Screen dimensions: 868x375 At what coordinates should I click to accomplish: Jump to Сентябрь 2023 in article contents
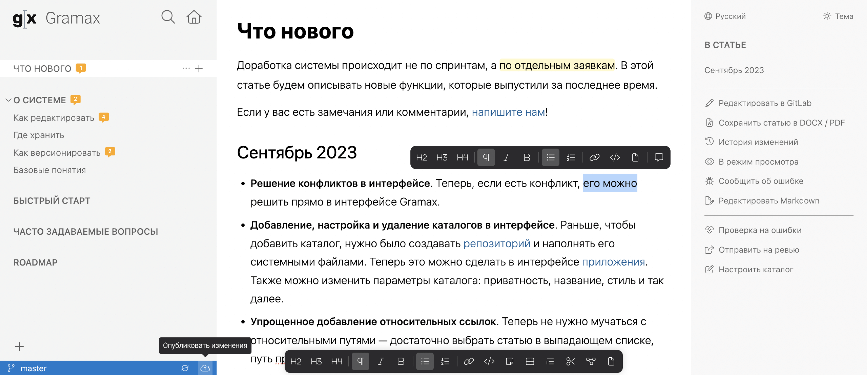734,70
